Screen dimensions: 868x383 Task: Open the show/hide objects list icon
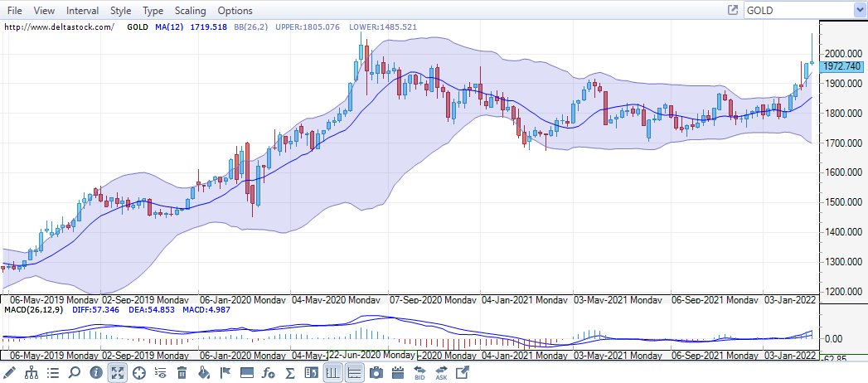click(x=161, y=372)
